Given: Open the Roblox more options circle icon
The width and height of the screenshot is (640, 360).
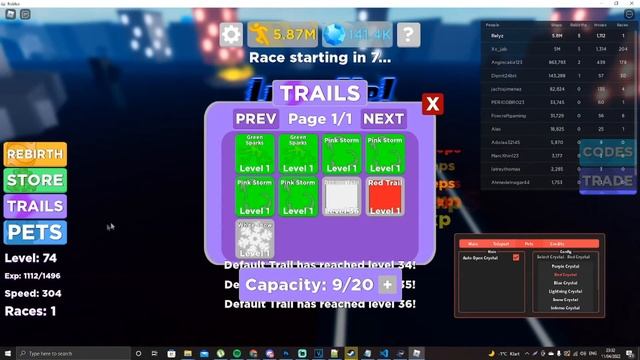Looking at the screenshot, I should pos(629,14).
